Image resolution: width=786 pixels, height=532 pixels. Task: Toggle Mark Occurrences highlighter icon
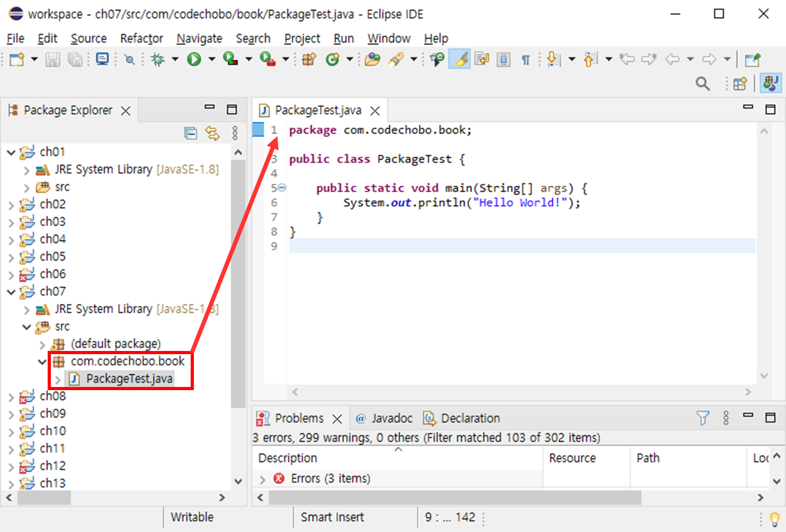460,59
